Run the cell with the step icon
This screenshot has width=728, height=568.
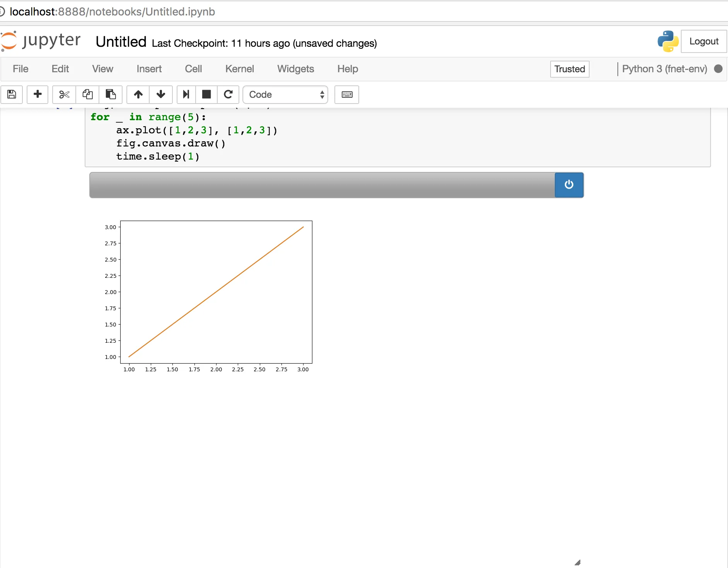click(x=186, y=95)
